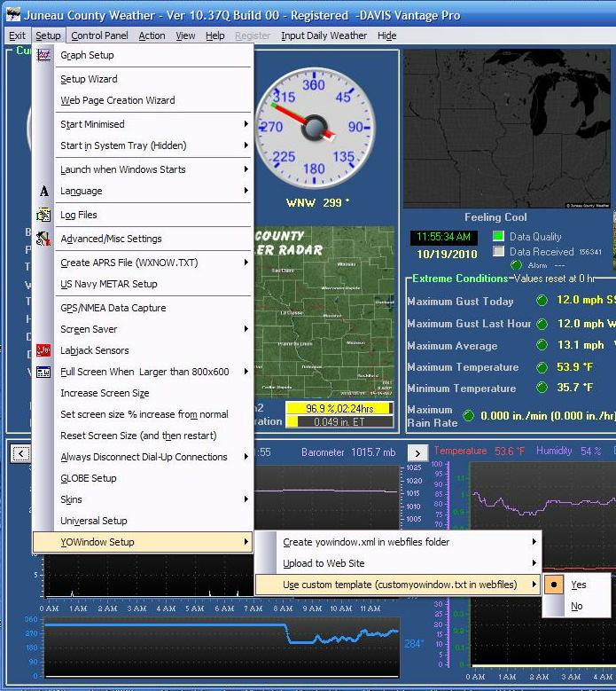Open the Control Panel menu
616x691 pixels.
pos(99,35)
